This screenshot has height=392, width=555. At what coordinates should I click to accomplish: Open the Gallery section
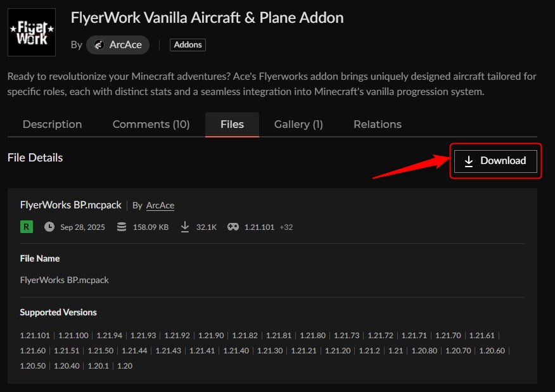click(x=298, y=124)
